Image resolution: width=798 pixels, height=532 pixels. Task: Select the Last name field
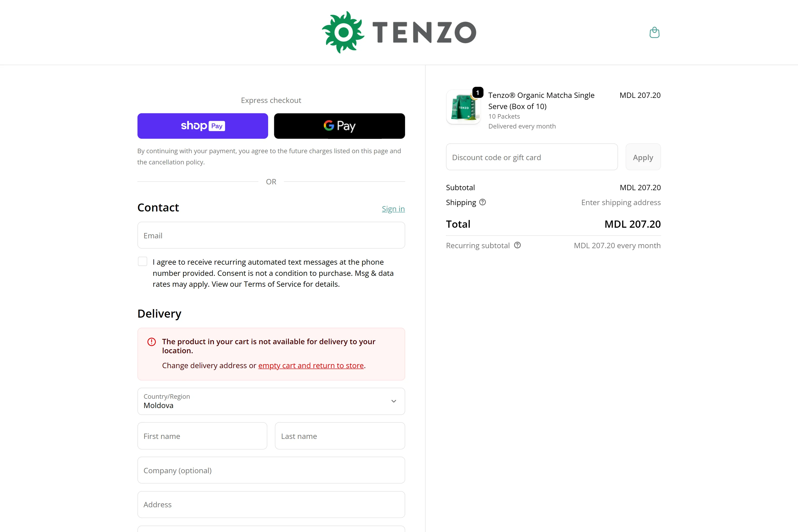pyautogui.click(x=340, y=436)
